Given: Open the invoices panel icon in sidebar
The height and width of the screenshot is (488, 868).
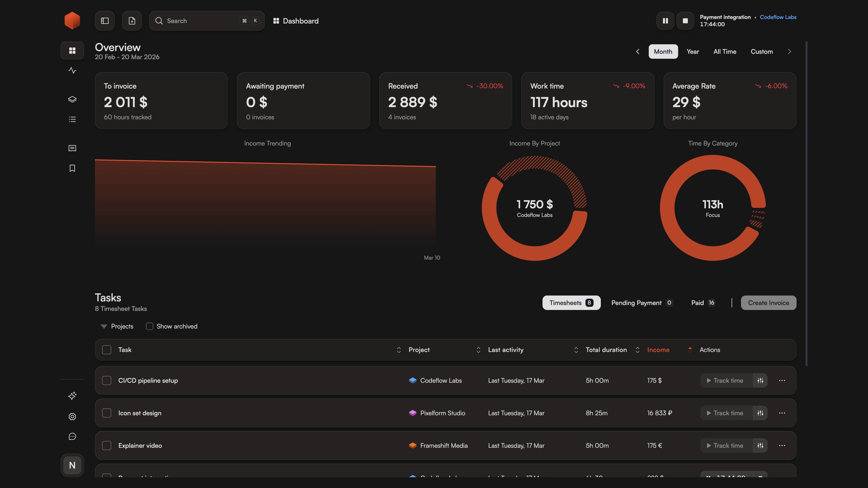Looking at the screenshot, I should pyautogui.click(x=72, y=148).
